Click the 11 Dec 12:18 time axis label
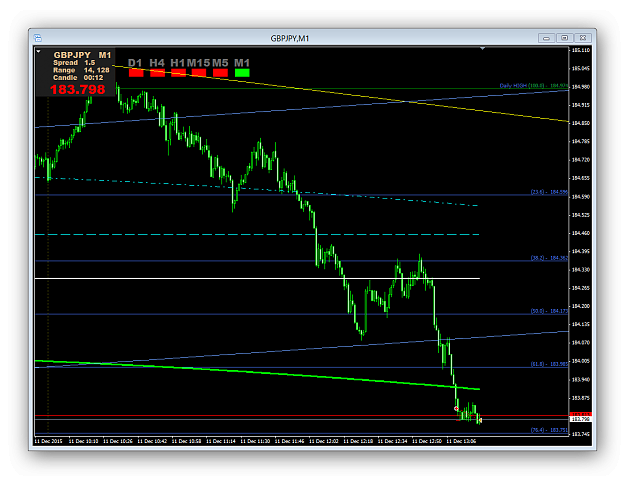 [x=358, y=441]
